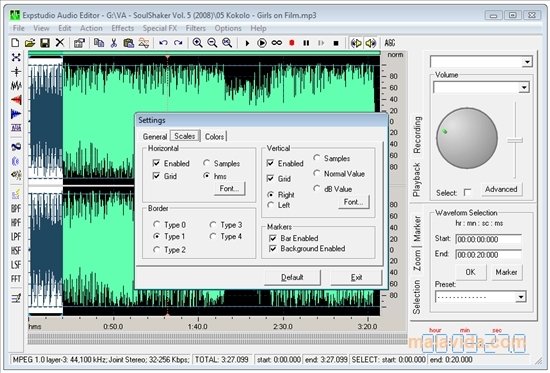
Task: Open the Effects menu
Action: [x=122, y=28]
